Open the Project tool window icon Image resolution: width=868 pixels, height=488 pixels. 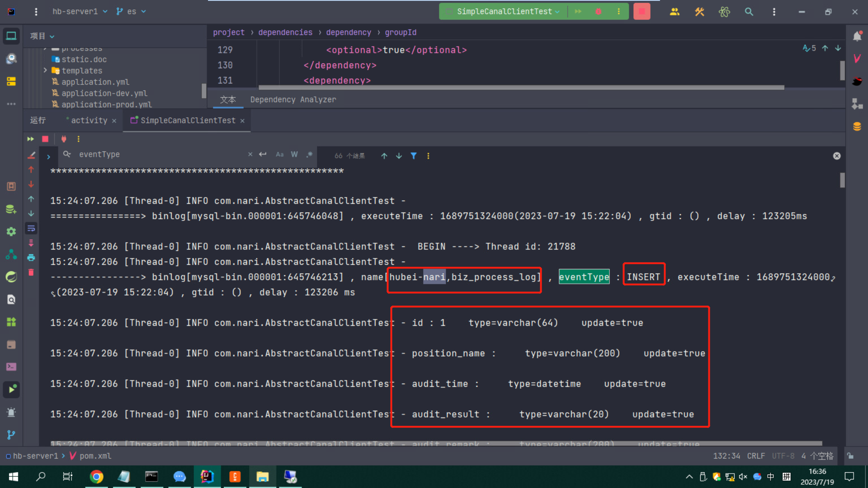tap(11, 36)
